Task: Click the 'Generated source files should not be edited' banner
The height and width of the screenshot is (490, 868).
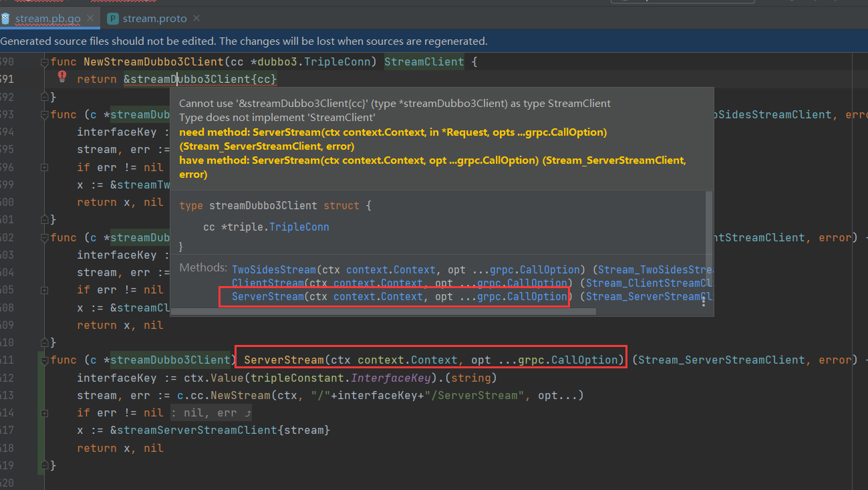Action: coord(434,41)
